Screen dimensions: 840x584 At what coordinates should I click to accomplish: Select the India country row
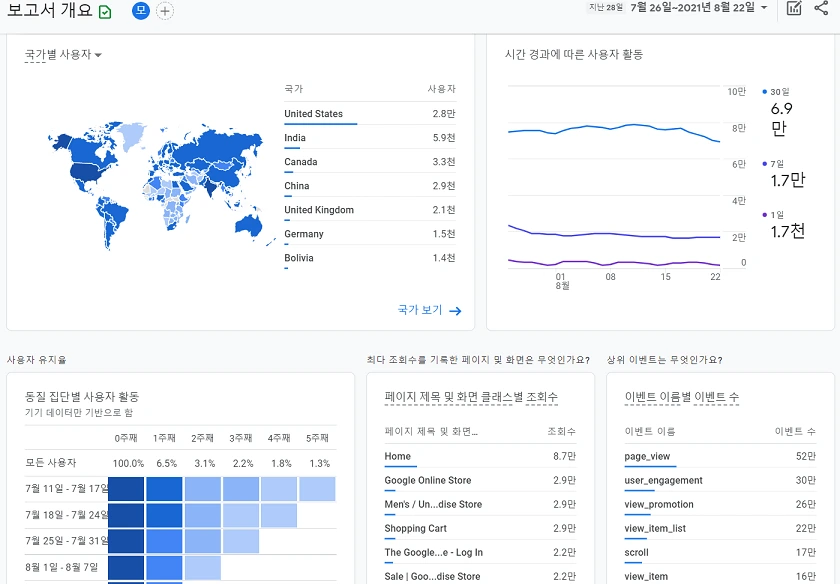(370, 138)
